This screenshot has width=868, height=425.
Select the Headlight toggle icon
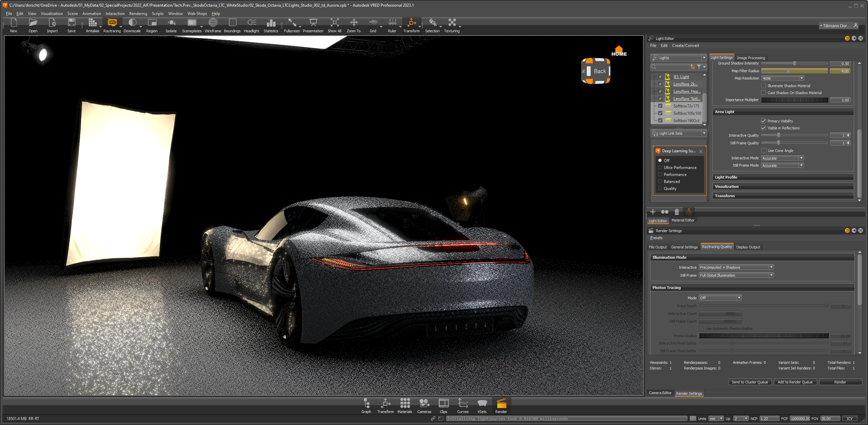pos(250,23)
